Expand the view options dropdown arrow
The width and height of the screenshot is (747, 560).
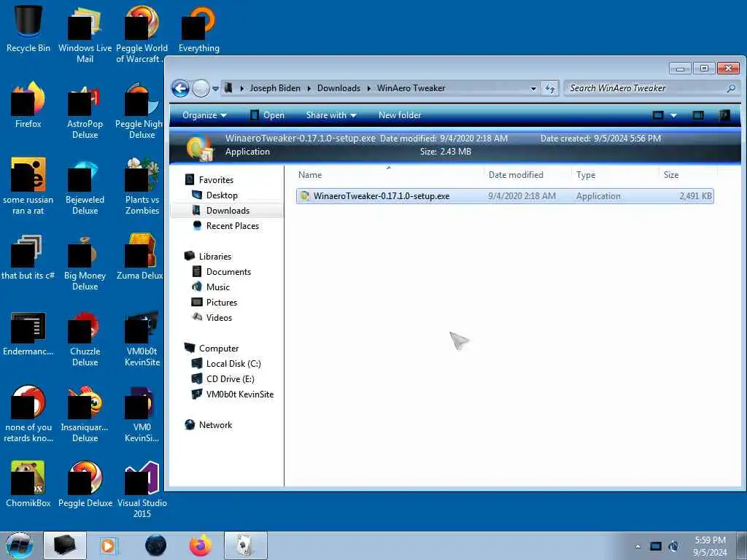point(673,115)
